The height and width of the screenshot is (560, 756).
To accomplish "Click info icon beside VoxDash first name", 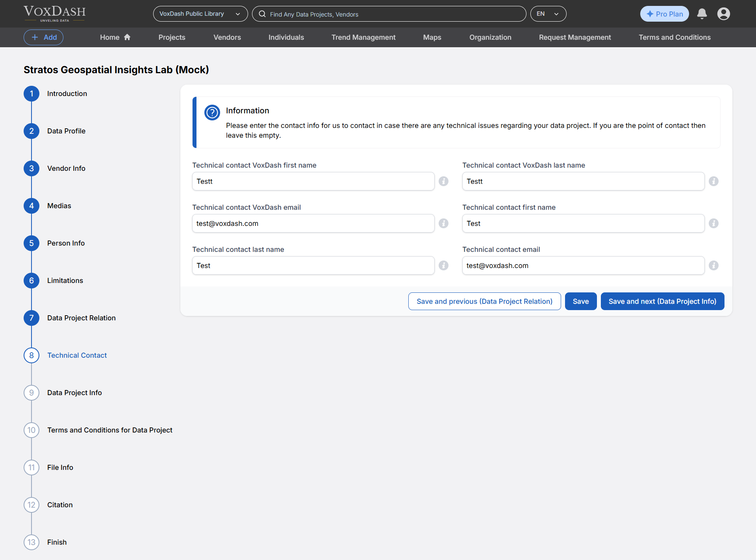I will [x=443, y=181].
